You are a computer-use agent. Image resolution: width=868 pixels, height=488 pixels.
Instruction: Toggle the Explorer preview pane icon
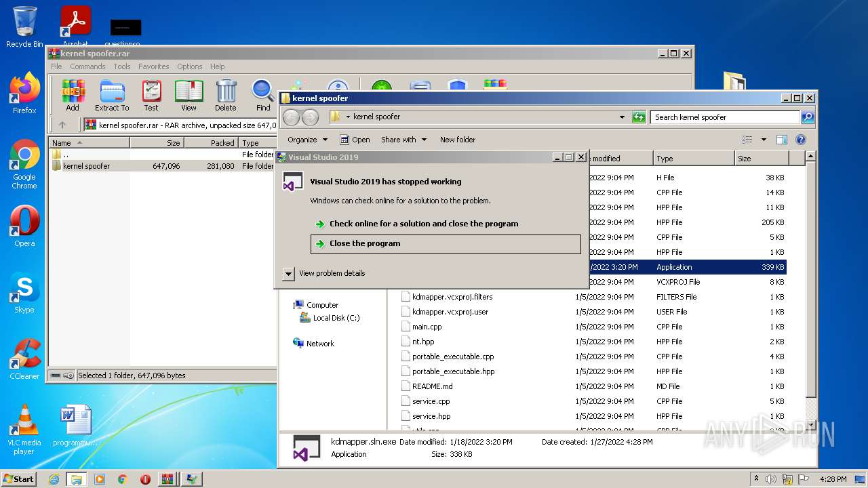[782, 140]
